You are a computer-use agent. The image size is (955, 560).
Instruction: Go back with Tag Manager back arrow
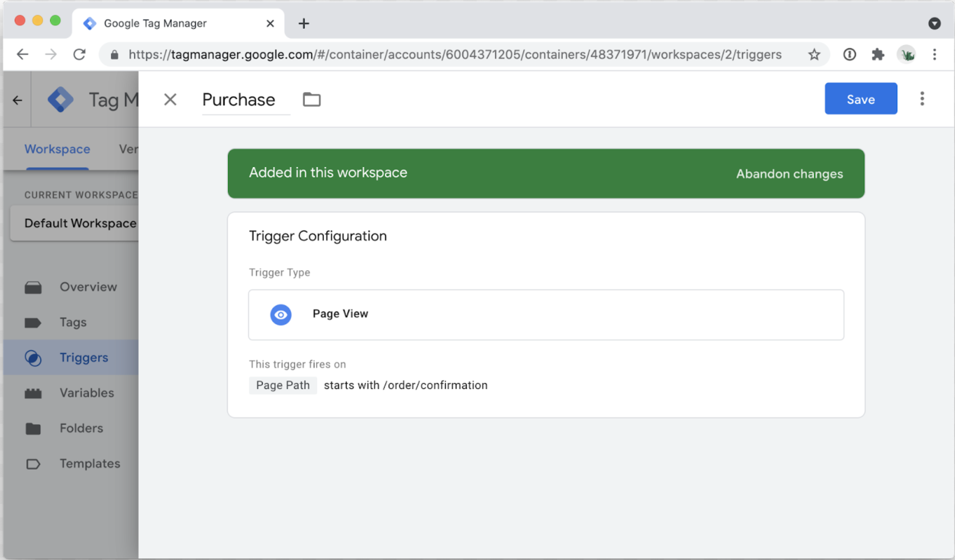[x=18, y=100]
